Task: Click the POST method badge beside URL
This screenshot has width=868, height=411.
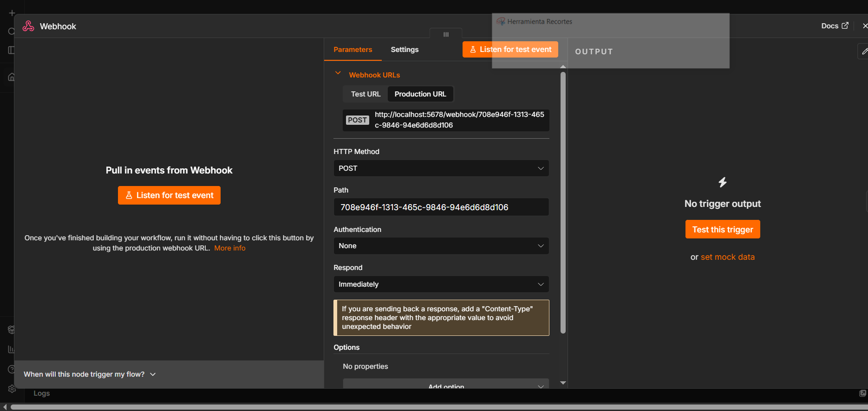Action: coord(357,120)
